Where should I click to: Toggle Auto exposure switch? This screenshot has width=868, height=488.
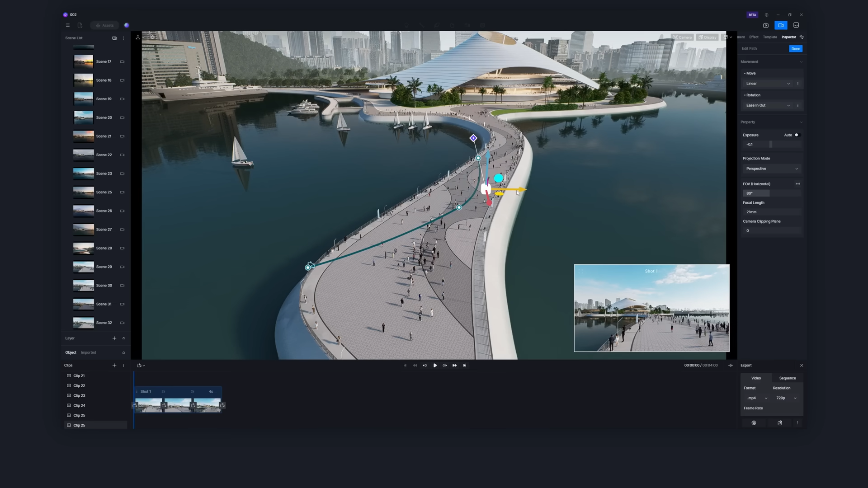click(797, 135)
